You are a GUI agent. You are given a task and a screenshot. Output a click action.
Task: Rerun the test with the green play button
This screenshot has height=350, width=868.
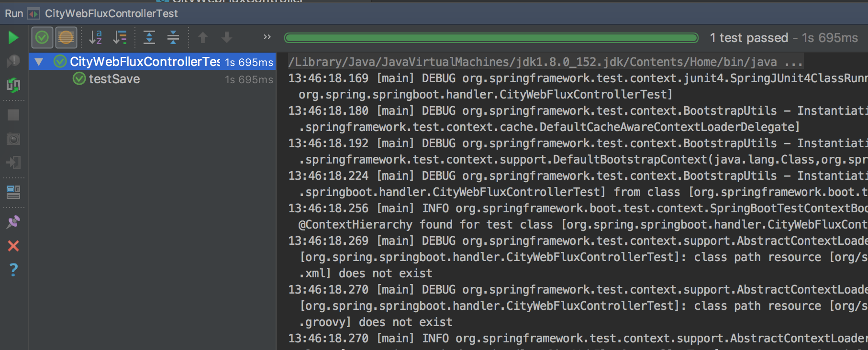(13, 37)
